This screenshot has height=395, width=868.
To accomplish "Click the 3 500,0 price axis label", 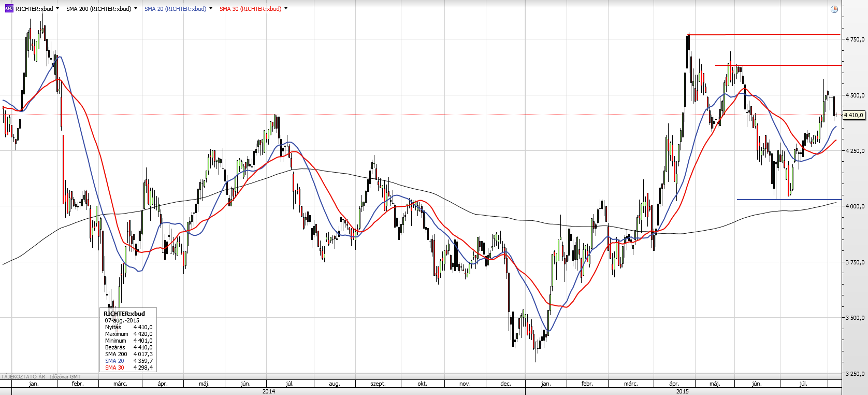I will pos(855,318).
